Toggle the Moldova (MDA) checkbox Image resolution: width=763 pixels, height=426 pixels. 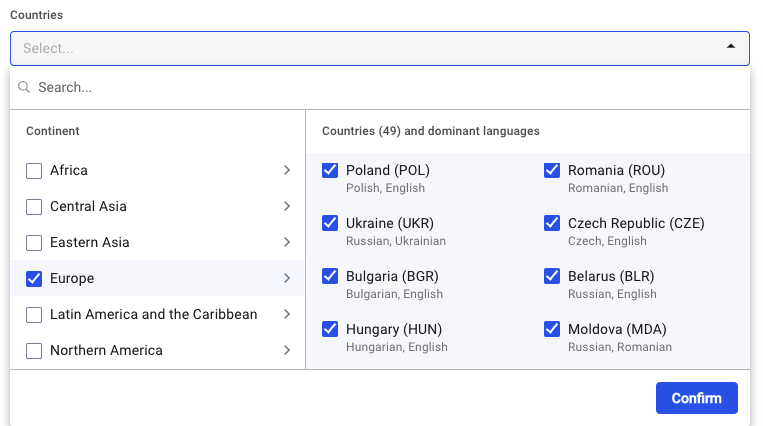pyautogui.click(x=552, y=329)
